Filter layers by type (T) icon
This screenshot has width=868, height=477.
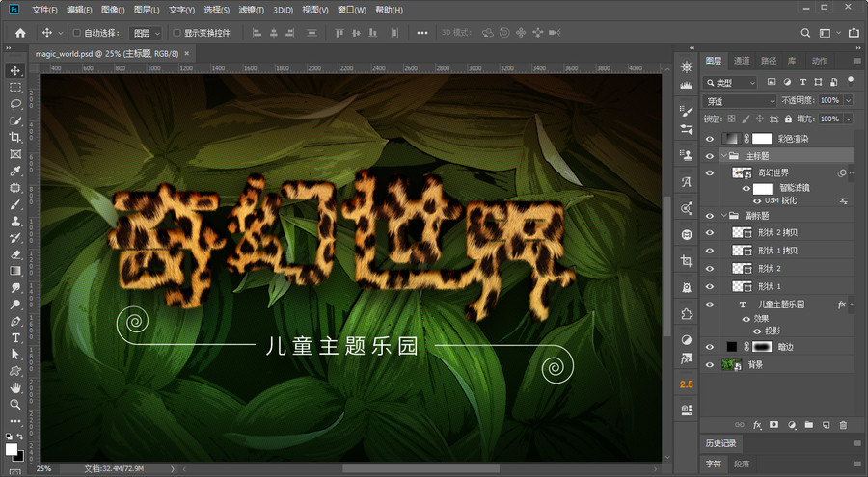(802, 82)
